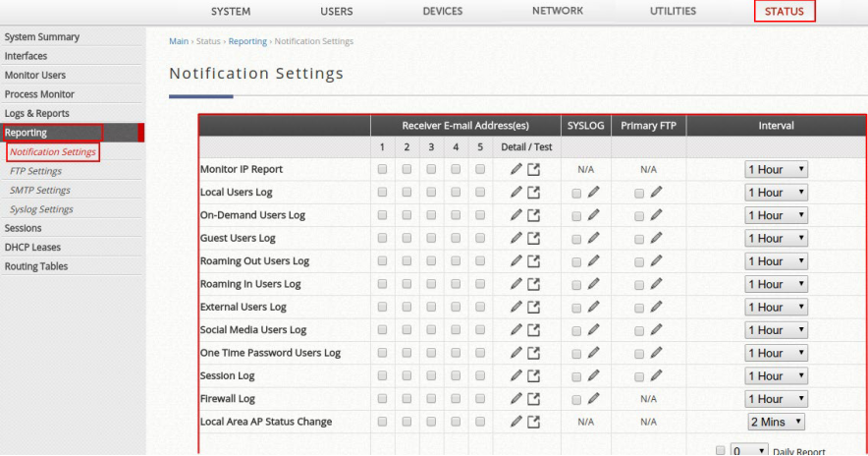Screen dimensions: 868x456
Task: Go to SMTP Settings in sidebar
Action: [40, 190]
